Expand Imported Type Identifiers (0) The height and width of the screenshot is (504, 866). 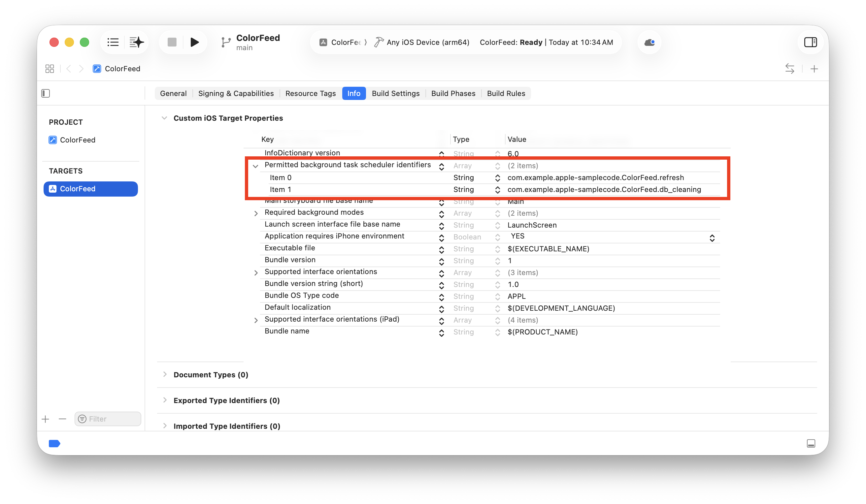[x=165, y=426]
